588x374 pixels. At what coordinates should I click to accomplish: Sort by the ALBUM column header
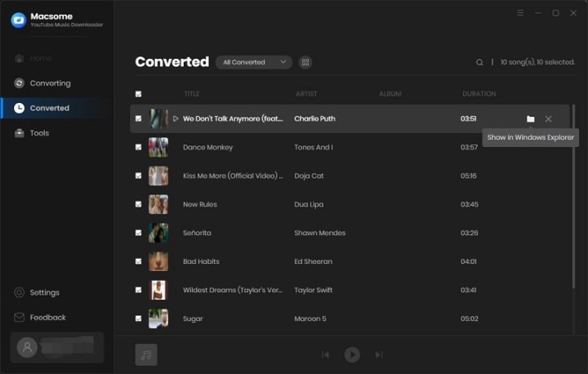[390, 94]
